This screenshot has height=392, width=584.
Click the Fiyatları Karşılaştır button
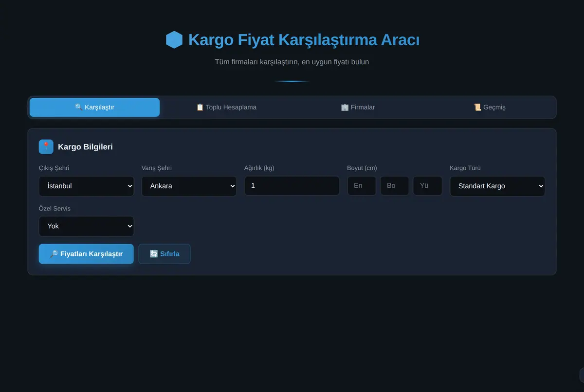86,254
